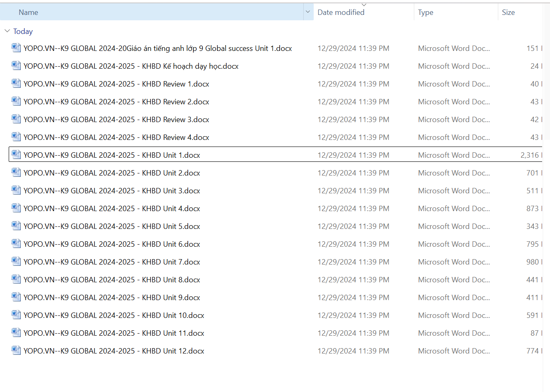Select file name KHBD Unit 2.docx

pos(112,173)
